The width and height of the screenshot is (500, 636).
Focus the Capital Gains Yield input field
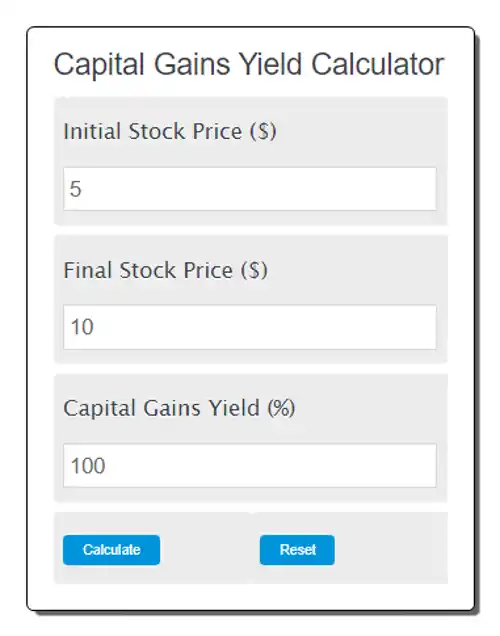click(250, 465)
